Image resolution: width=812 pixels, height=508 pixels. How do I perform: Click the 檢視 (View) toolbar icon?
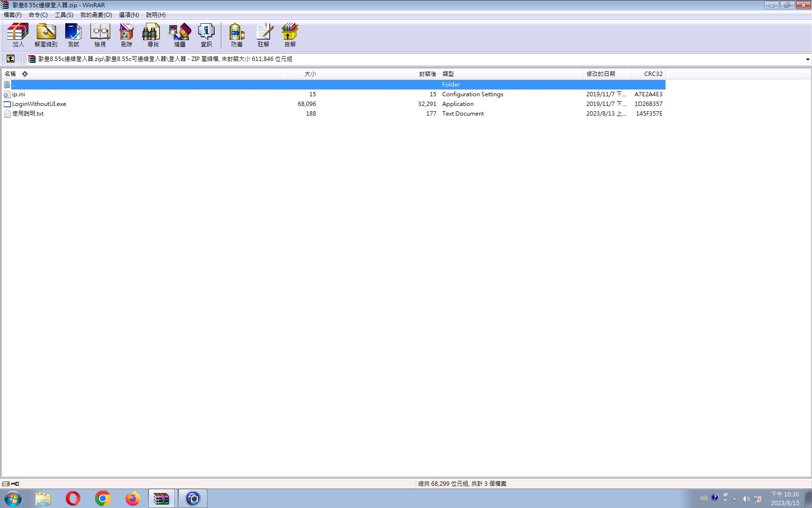100,35
